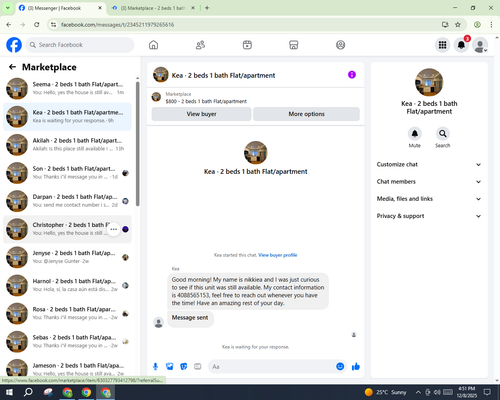
Task: Open the Son conversation
Action: pos(67,173)
